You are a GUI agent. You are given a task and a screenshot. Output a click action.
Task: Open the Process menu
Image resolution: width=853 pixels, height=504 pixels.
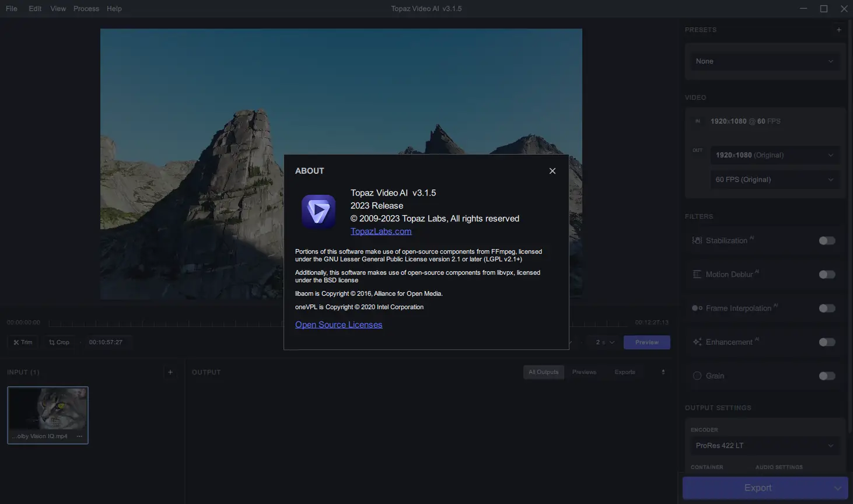(x=86, y=9)
